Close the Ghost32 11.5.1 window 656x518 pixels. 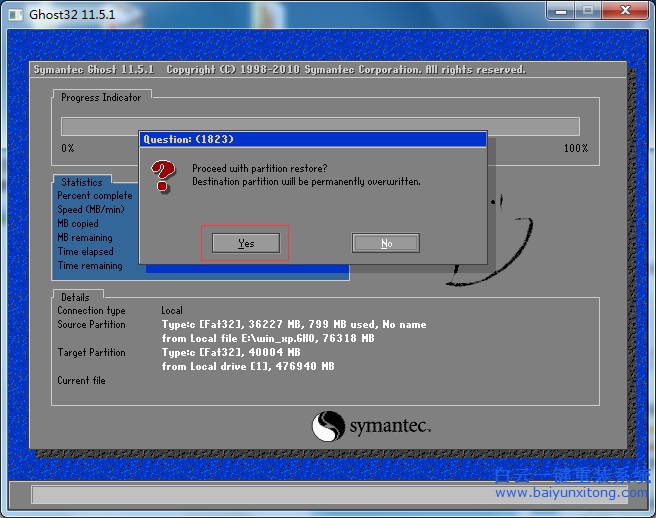click(625, 11)
